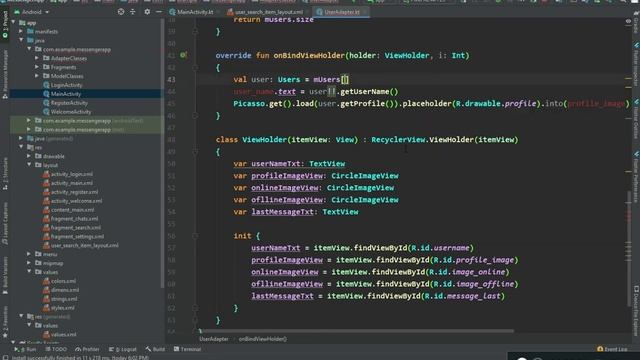Open the Resource Manager side tab

(x=5, y=74)
